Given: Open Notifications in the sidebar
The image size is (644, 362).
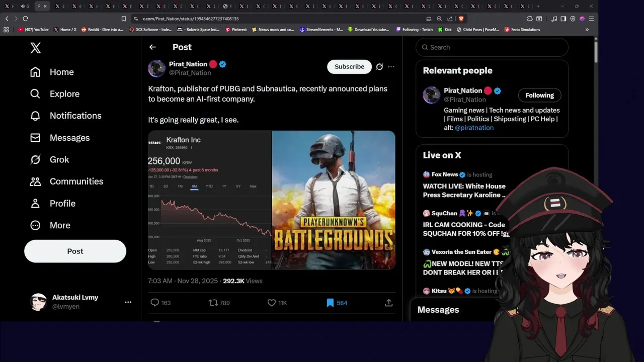Looking at the screenshot, I should coord(65,116).
